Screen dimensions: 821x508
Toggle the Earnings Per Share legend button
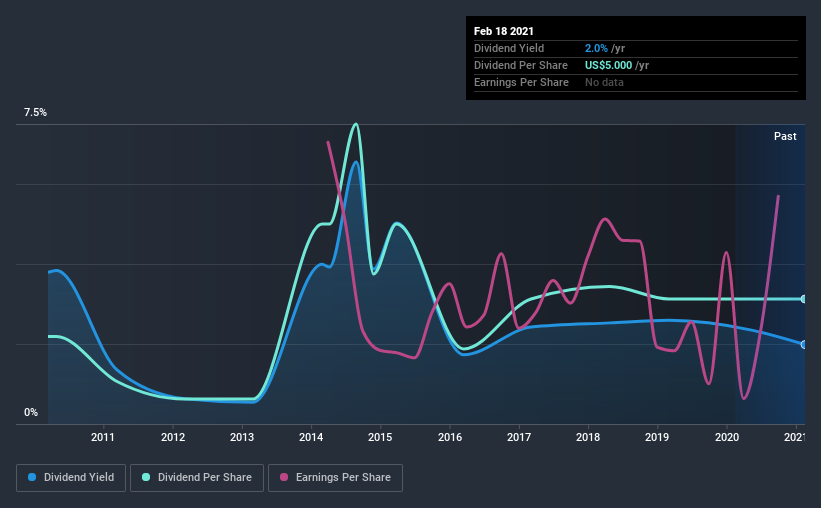(x=335, y=478)
